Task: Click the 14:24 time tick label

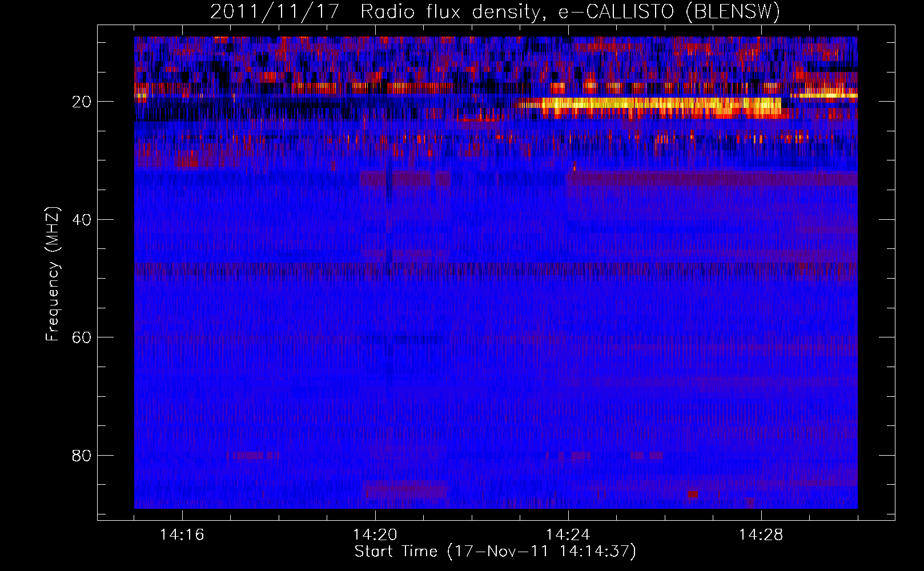Action: tap(568, 535)
